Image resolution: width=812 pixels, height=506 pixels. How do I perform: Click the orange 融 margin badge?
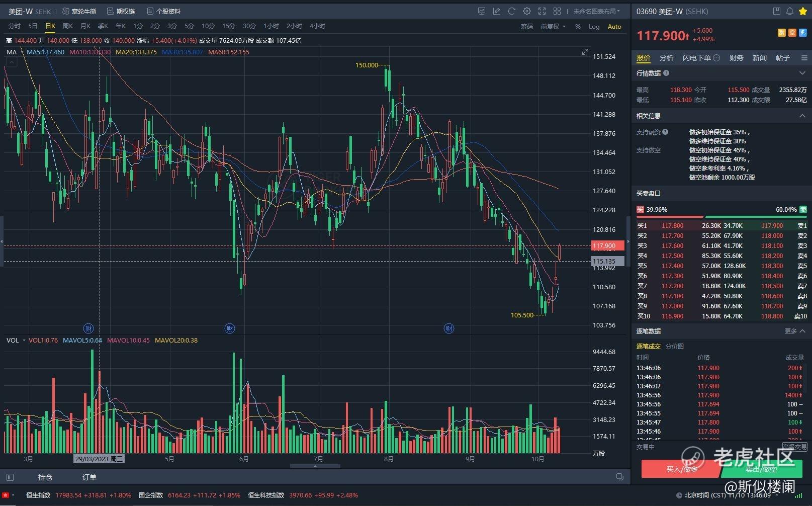point(782,33)
